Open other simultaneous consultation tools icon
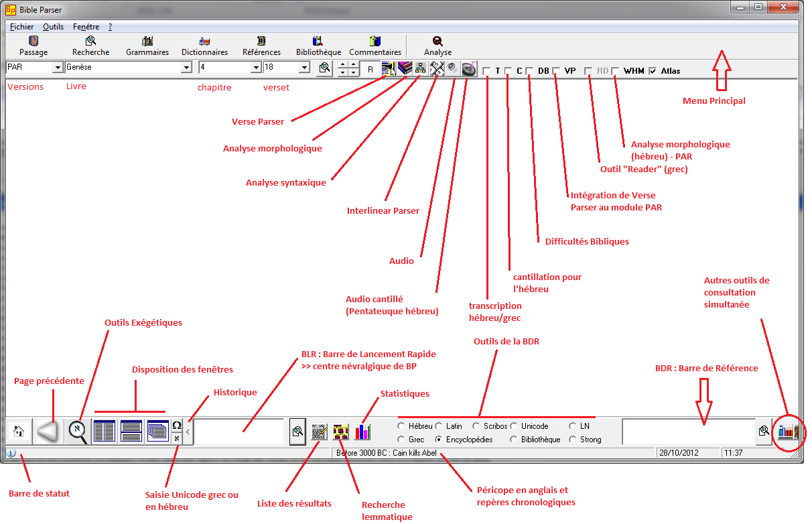 [x=787, y=432]
